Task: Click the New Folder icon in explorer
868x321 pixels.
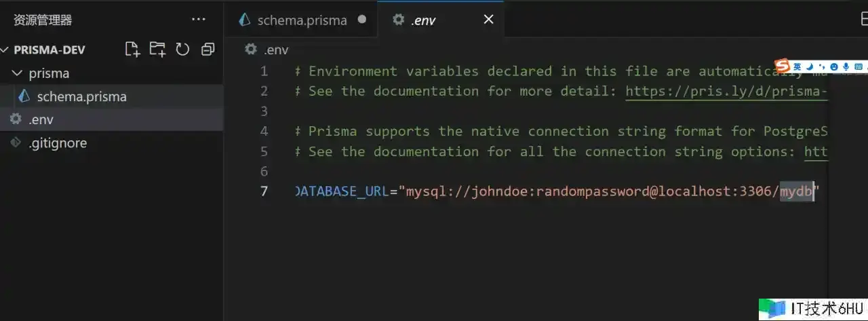Action: pos(157,49)
